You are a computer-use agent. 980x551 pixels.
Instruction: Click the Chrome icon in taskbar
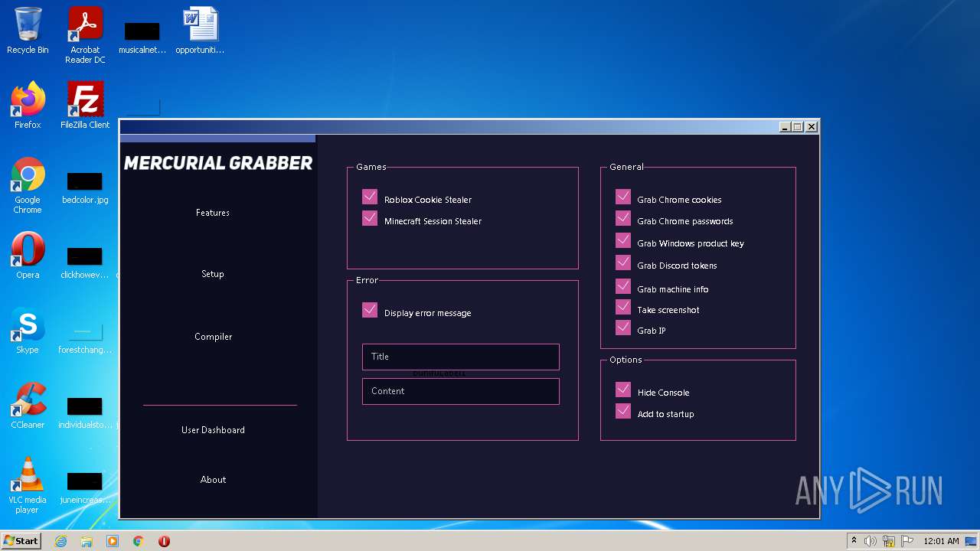139,541
